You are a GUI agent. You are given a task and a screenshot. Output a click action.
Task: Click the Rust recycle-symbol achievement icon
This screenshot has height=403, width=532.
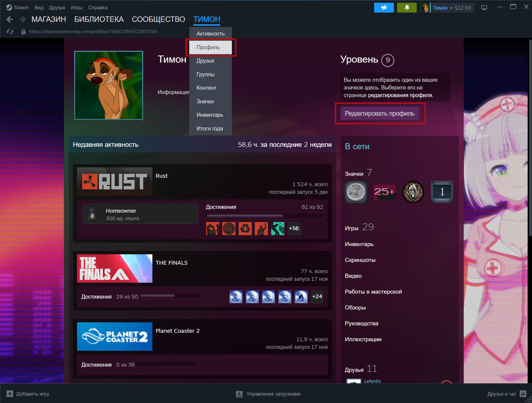coord(245,228)
